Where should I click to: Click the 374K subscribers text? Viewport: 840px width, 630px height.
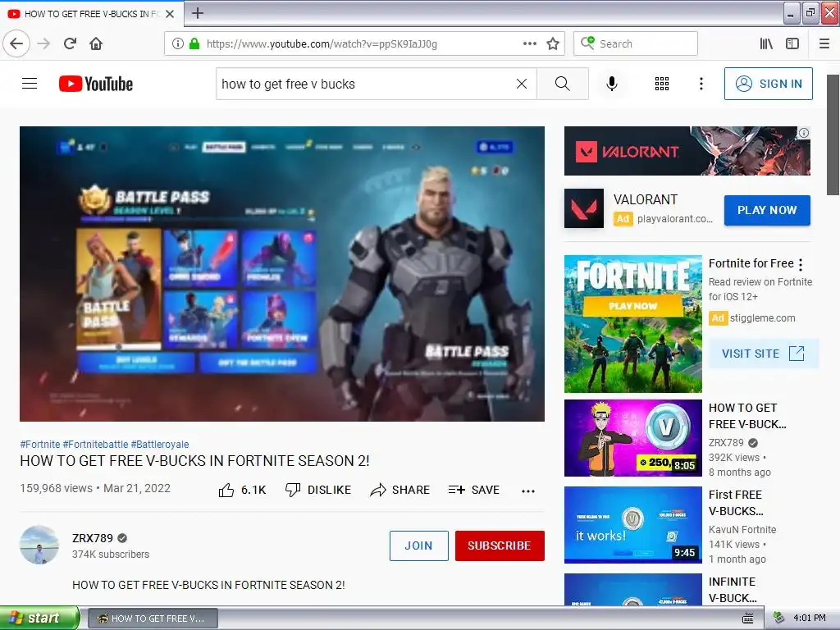click(x=111, y=555)
